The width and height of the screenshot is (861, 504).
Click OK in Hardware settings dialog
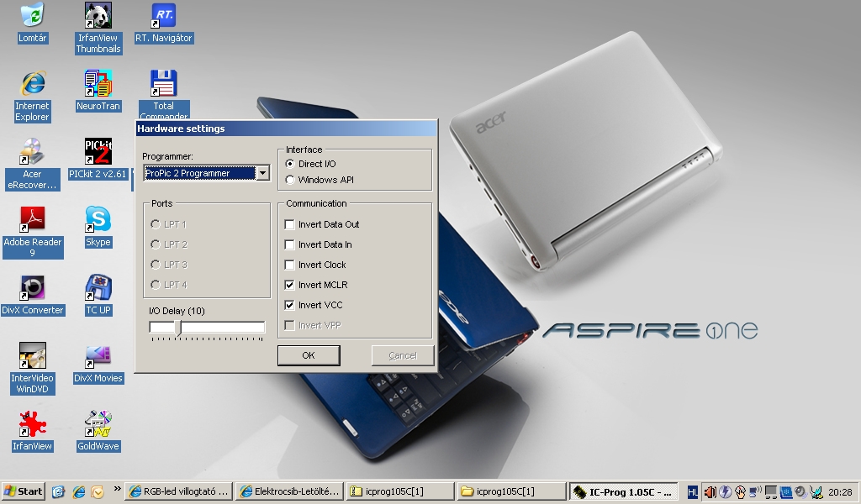coord(309,355)
